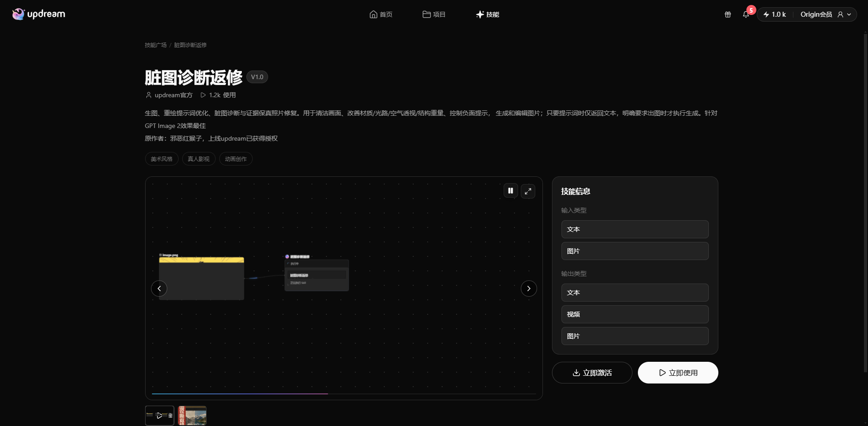Screen dimensions: 868x426
Task: Go to 技能广场 breadcrumb link
Action: click(156, 45)
